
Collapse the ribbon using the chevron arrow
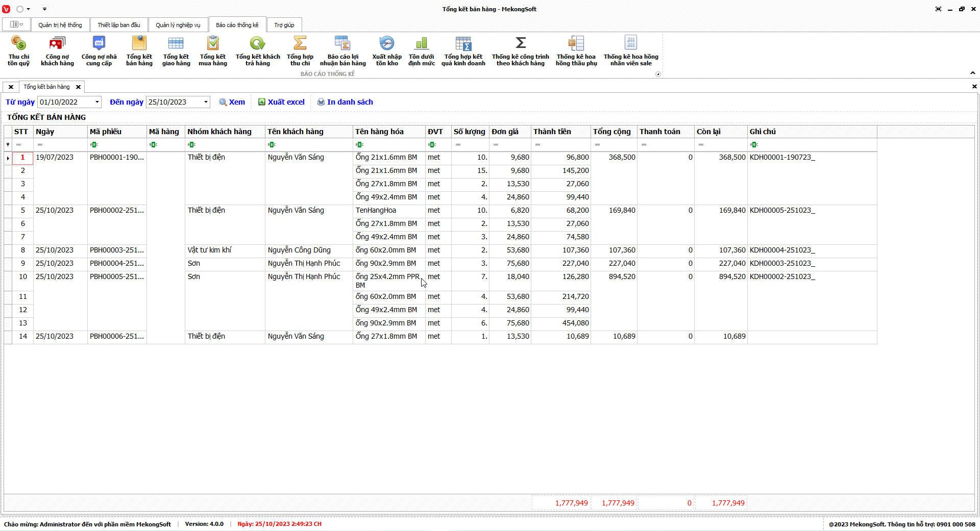972,73
